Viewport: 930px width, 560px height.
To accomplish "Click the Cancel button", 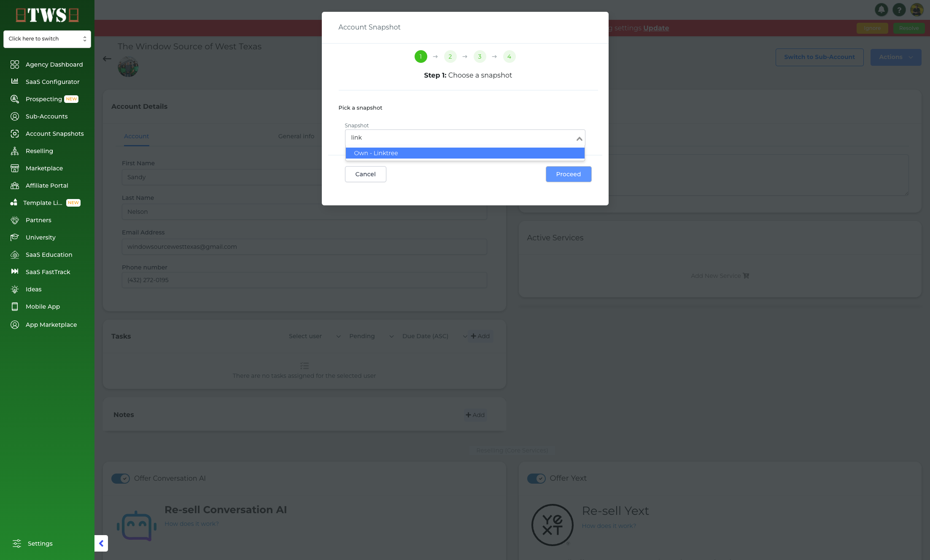I will point(365,174).
